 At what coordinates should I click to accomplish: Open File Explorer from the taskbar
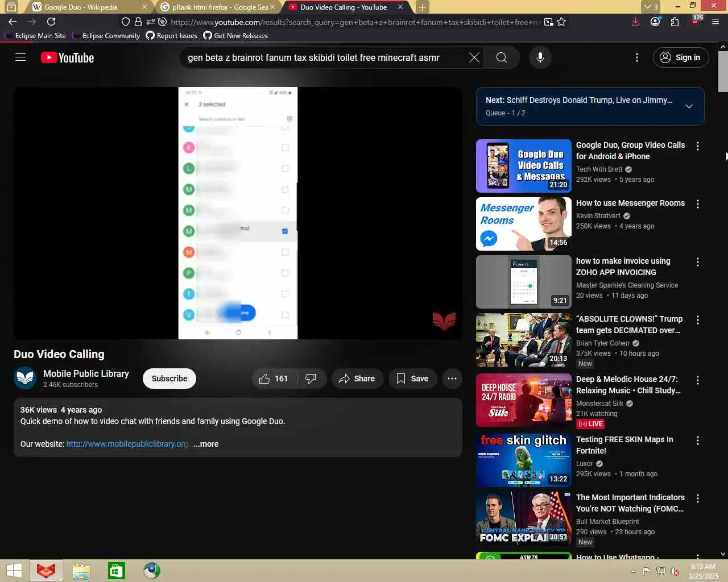tap(81, 571)
